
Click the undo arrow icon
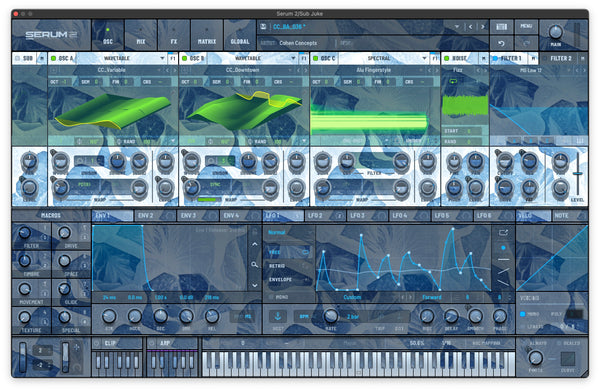pos(501,43)
